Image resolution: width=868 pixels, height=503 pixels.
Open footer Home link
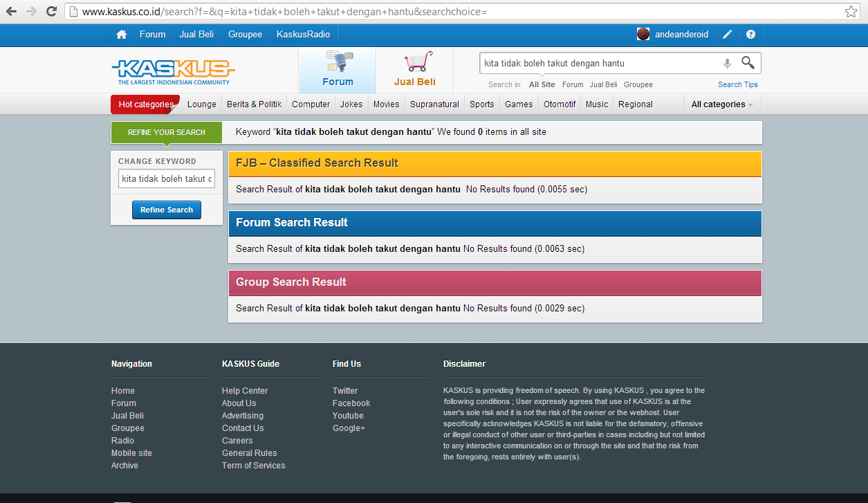[123, 391]
